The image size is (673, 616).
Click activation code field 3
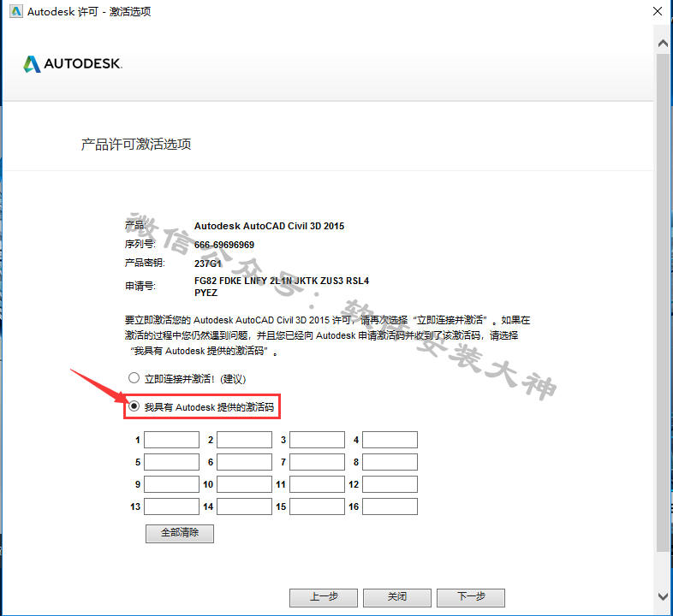click(x=317, y=440)
